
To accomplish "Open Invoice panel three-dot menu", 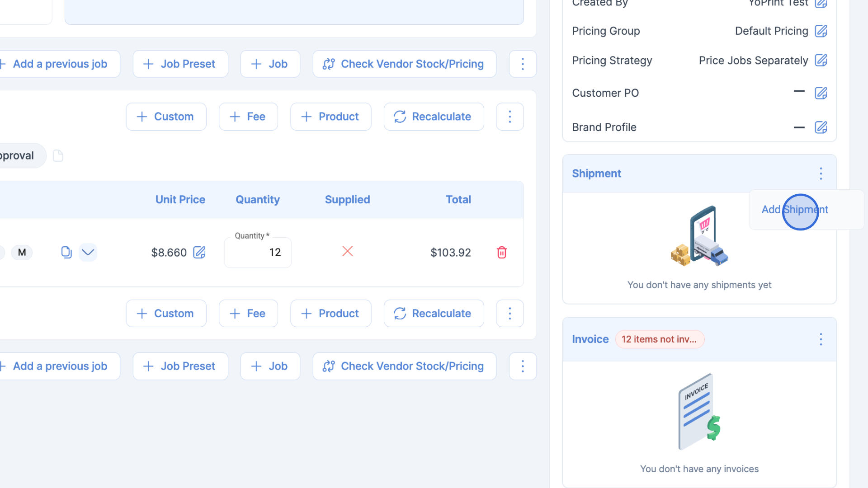I will [x=821, y=339].
